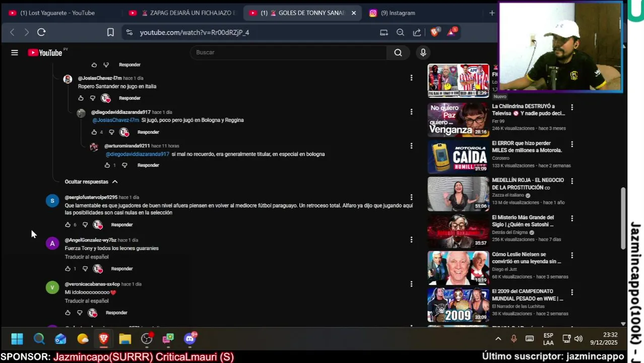
Task: Open options for JosiasChavez-l7m comment
Action: point(411,78)
